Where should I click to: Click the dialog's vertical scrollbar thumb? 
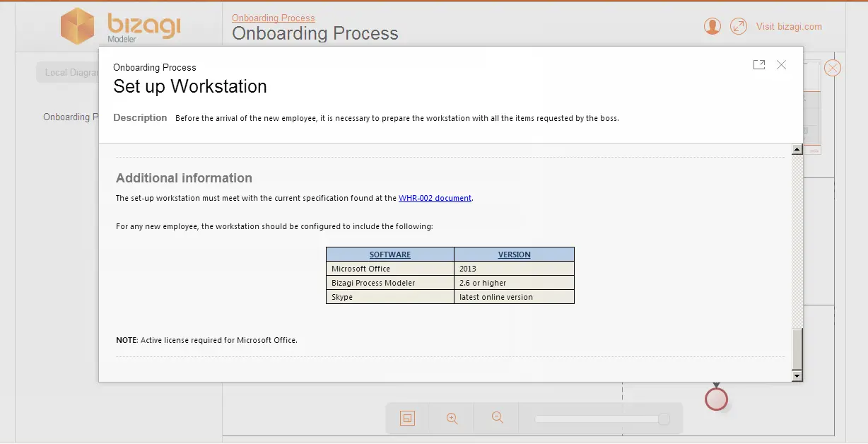tap(797, 349)
